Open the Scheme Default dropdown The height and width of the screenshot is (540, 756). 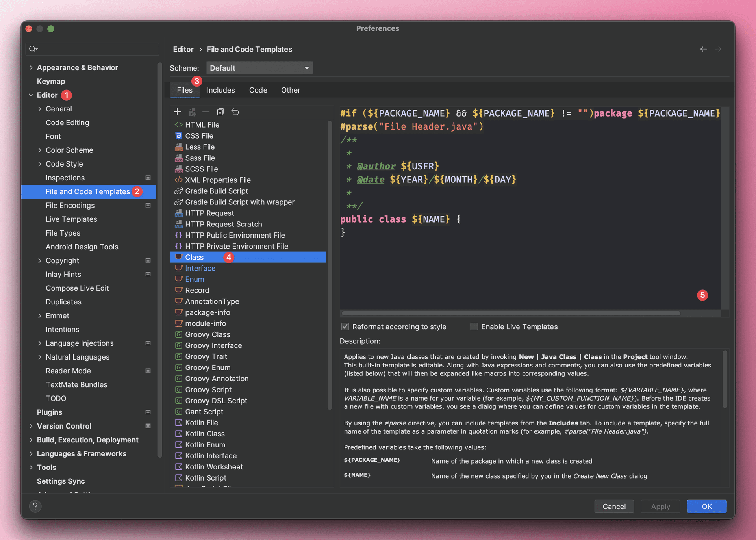(259, 68)
